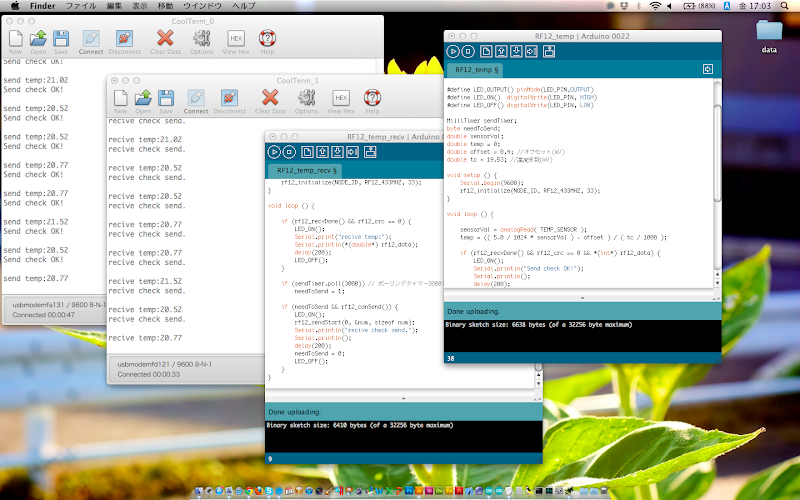800x500 pixels.
Task: Click Save sketch icon in RF12_temp window
Action: coord(516,52)
